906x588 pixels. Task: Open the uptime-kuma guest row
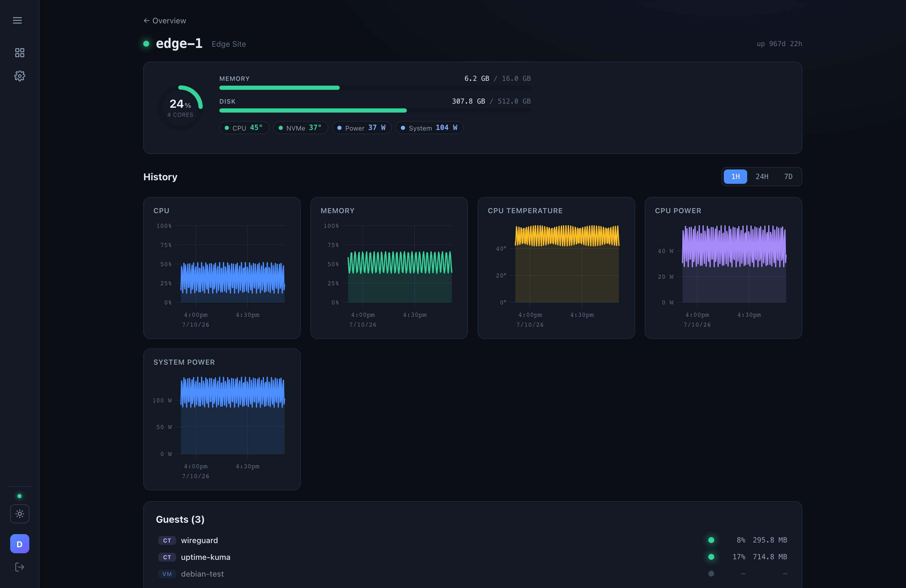(472, 557)
